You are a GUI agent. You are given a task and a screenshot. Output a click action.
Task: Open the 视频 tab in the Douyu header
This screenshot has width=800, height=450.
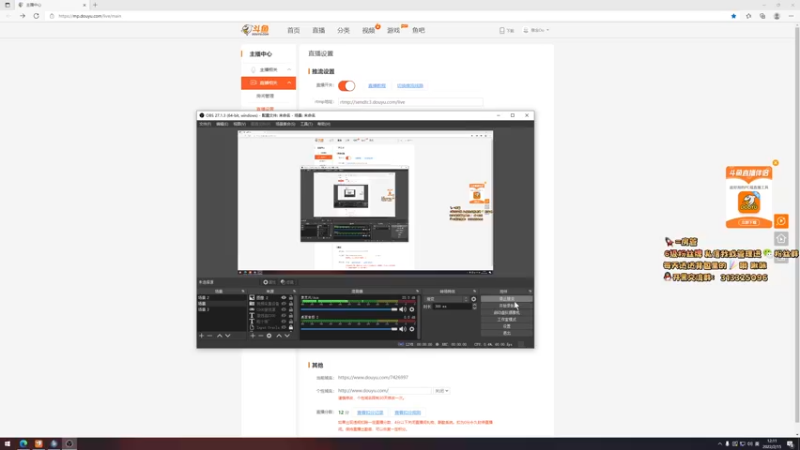(368, 31)
